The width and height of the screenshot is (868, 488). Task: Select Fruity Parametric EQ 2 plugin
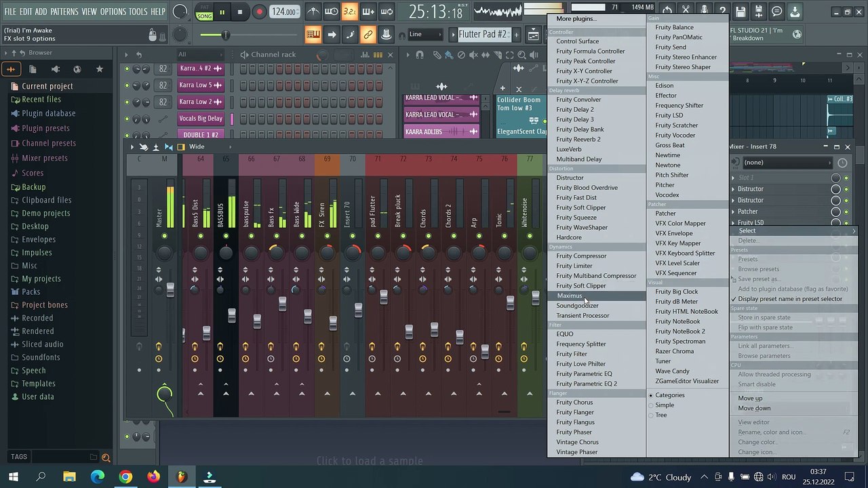click(587, 384)
